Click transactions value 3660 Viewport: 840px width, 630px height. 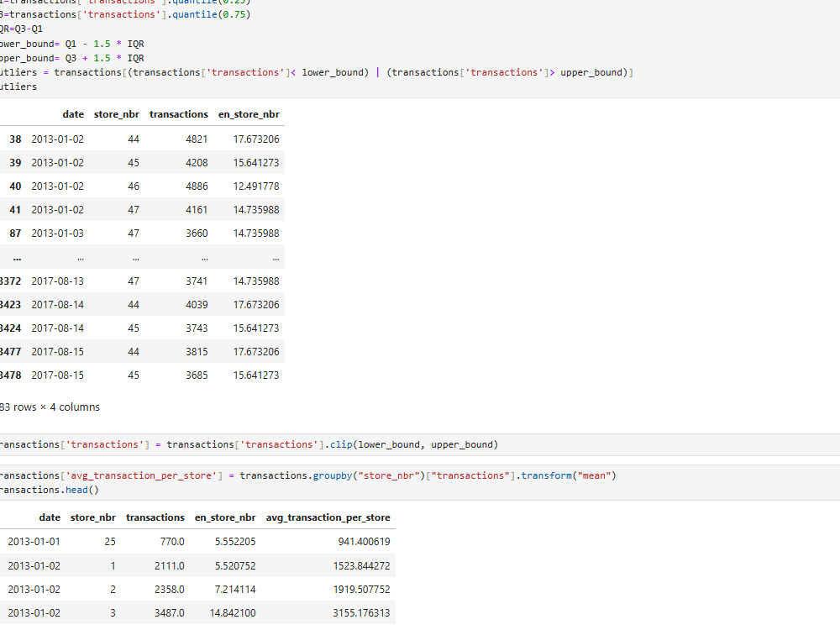point(197,234)
